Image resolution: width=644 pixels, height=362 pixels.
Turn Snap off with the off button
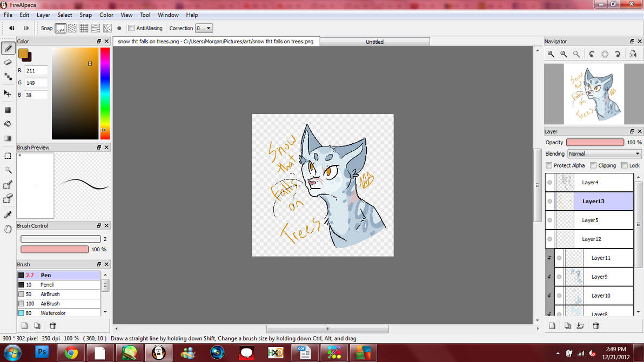click(x=60, y=28)
